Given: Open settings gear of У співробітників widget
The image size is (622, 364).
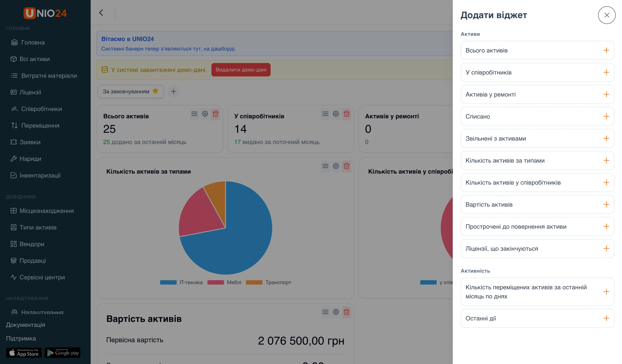Looking at the screenshot, I should pyautogui.click(x=336, y=114).
